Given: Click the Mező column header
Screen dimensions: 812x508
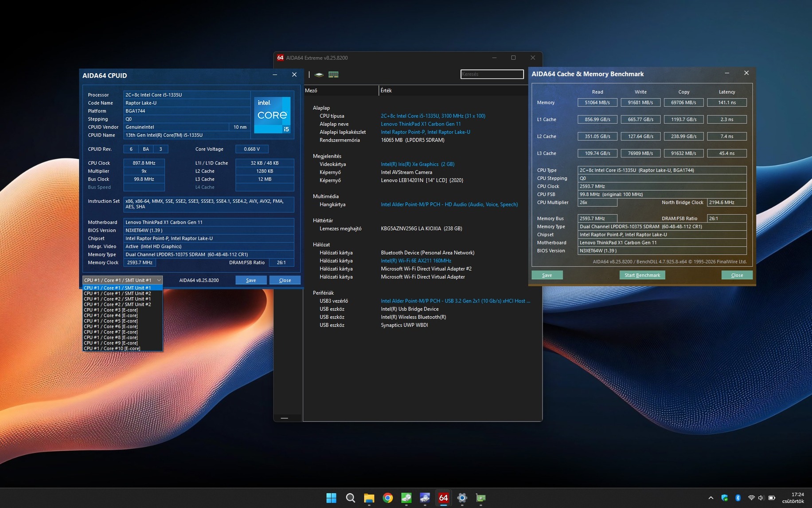Looking at the screenshot, I should pos(341,91).
